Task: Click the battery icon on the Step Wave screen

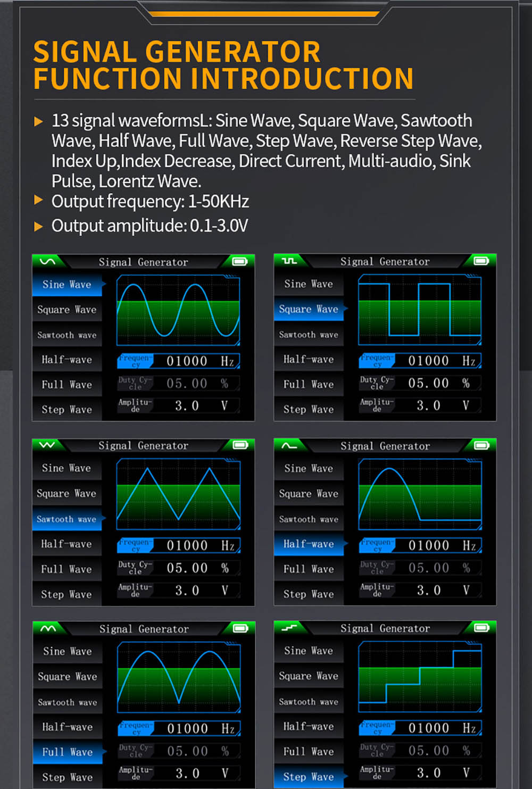Action: pos(481,628)
